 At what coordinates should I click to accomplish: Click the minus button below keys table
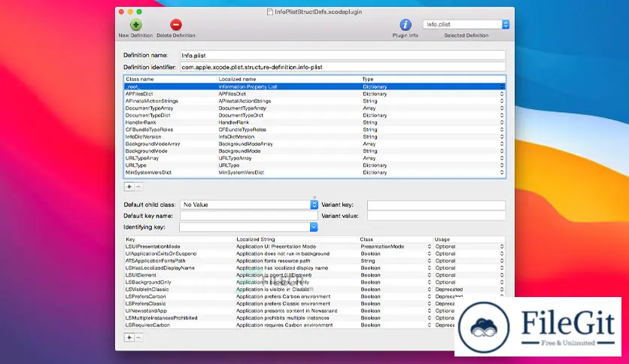[138, 338]
